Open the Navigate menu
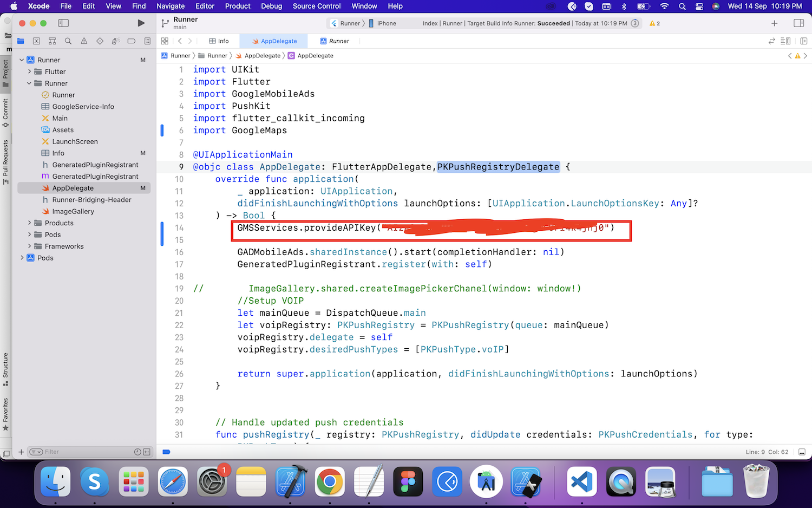This screenshot has height=508, width=812. 171,6
